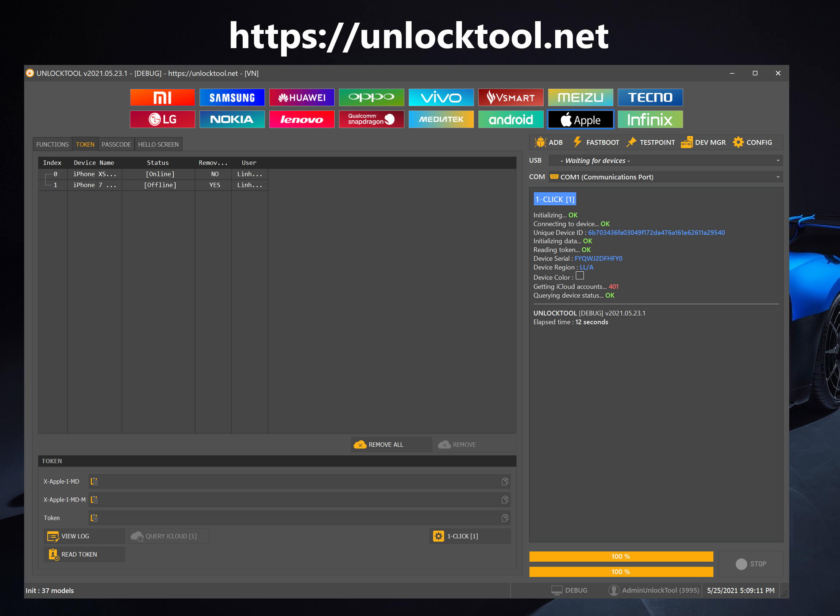The height and width of the screenshot is (616, 840).
Task: Choose the Android brand tile
Action: (511, 119)
